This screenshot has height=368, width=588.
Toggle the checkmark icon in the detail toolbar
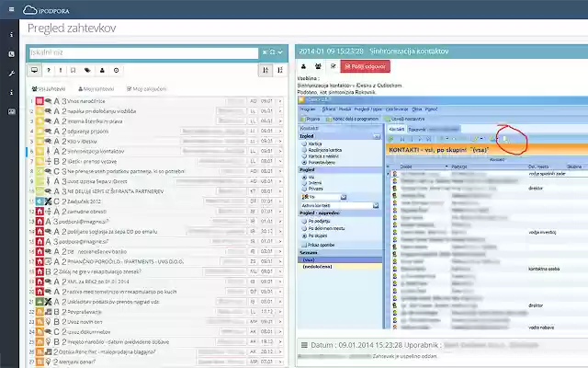333,66
